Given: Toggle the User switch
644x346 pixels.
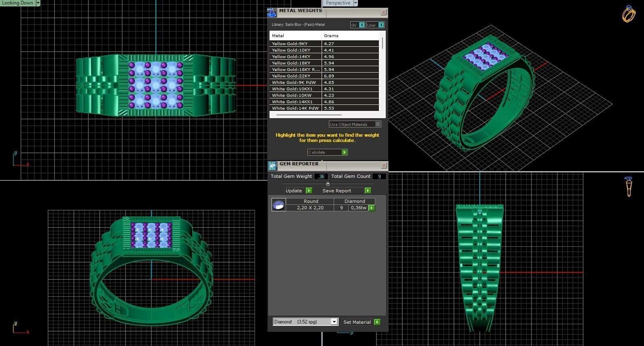Looking at the screenshot, I should [381, 25].
